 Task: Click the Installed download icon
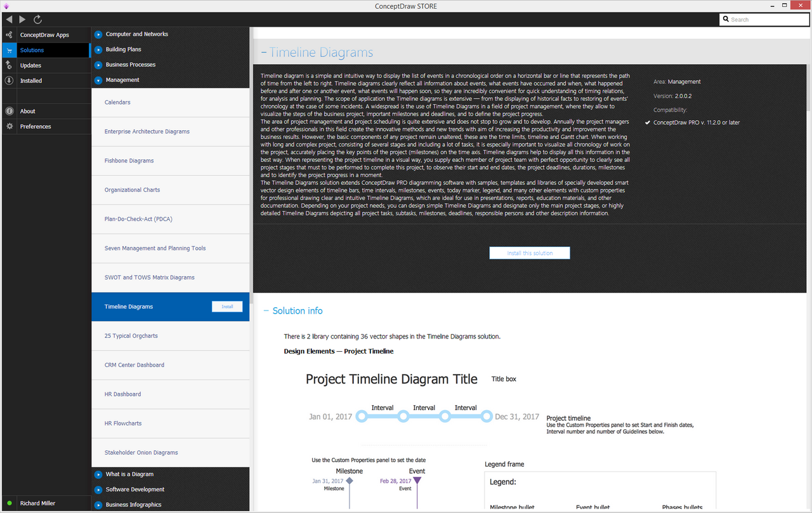click(x=9, y=81)
